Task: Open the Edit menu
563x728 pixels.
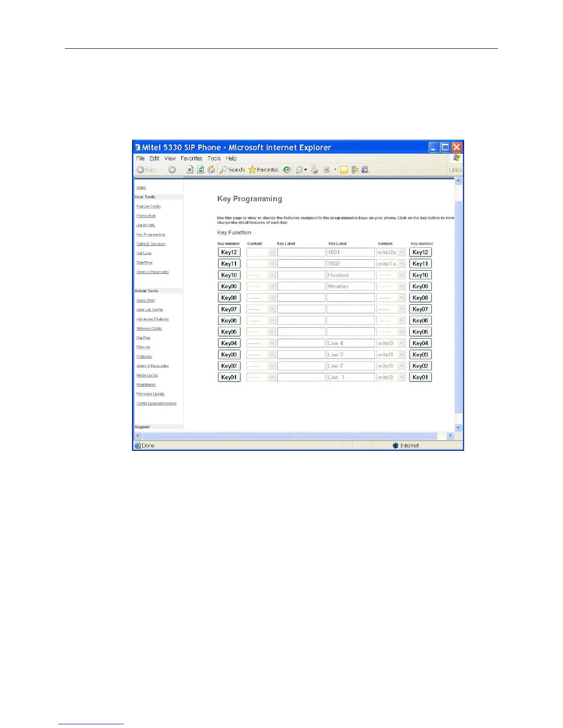Action: click(155, 158)
